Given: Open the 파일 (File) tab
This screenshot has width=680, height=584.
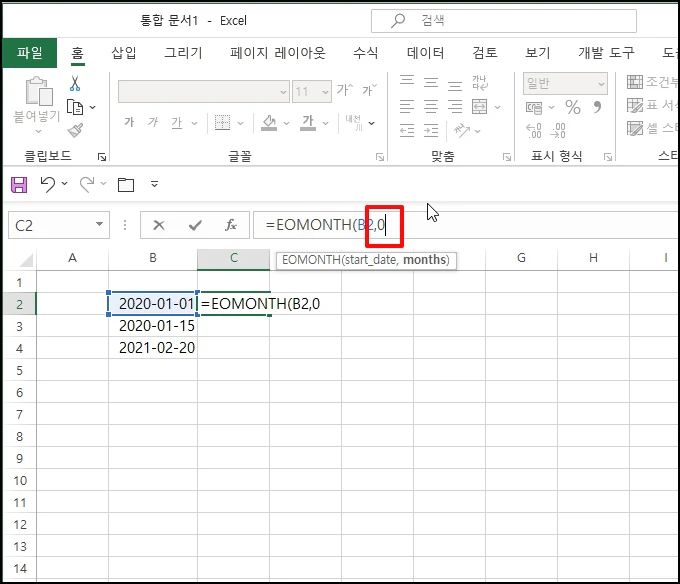Looking at the screenshot, I should pyautogui.click(x=29, y=52).
